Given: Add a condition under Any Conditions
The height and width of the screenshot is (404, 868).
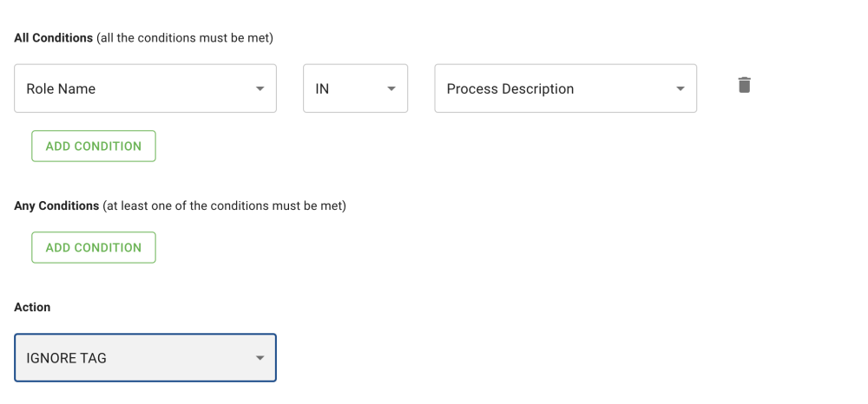Looking at the screenshot, I should [x=94, y=247].
